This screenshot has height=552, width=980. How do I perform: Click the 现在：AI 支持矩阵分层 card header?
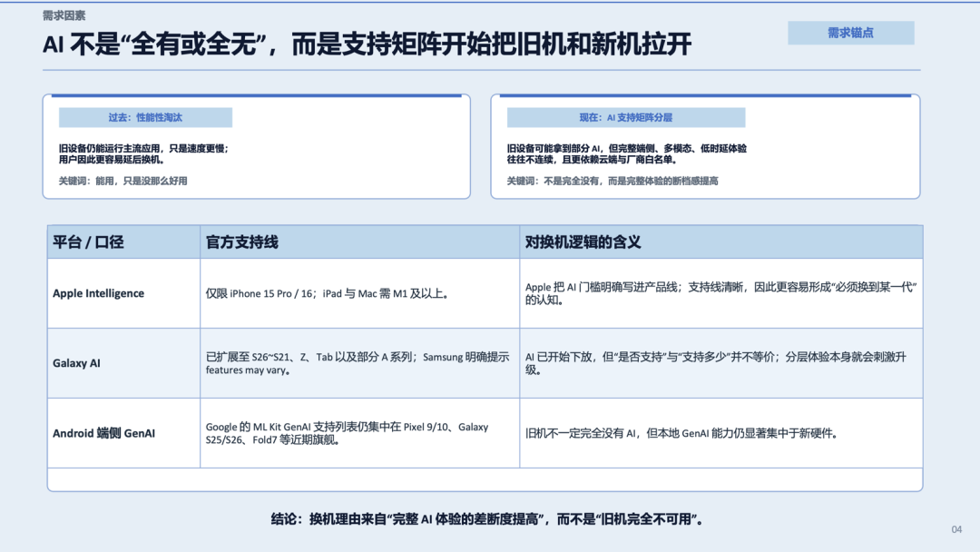pyautogui.click(x=625, y=117)
